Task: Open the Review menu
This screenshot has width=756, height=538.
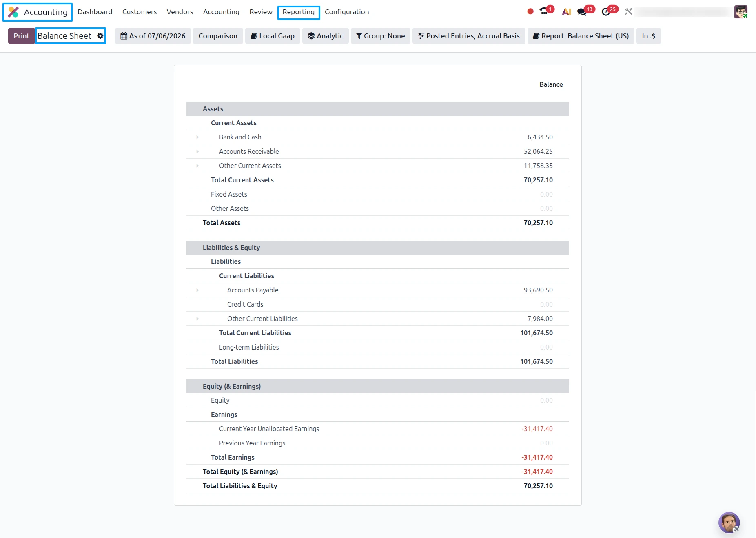Action: (261, 12)
